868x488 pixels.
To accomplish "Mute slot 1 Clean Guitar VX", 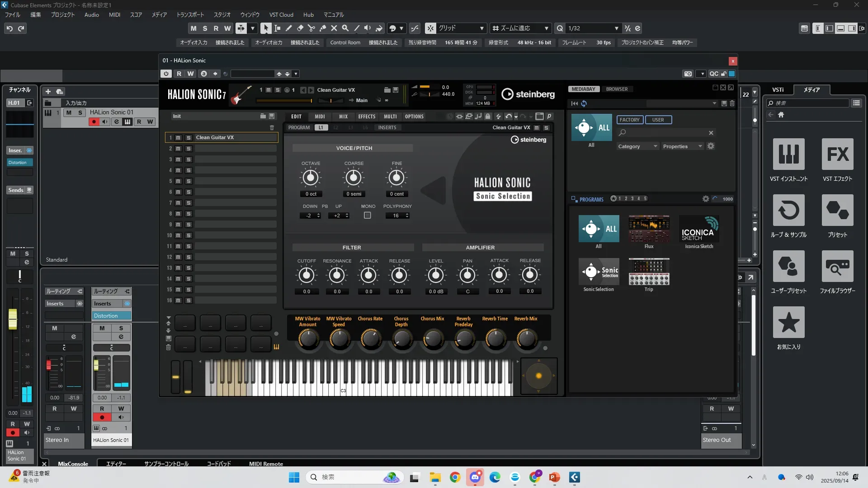I will tap(178, 138).
